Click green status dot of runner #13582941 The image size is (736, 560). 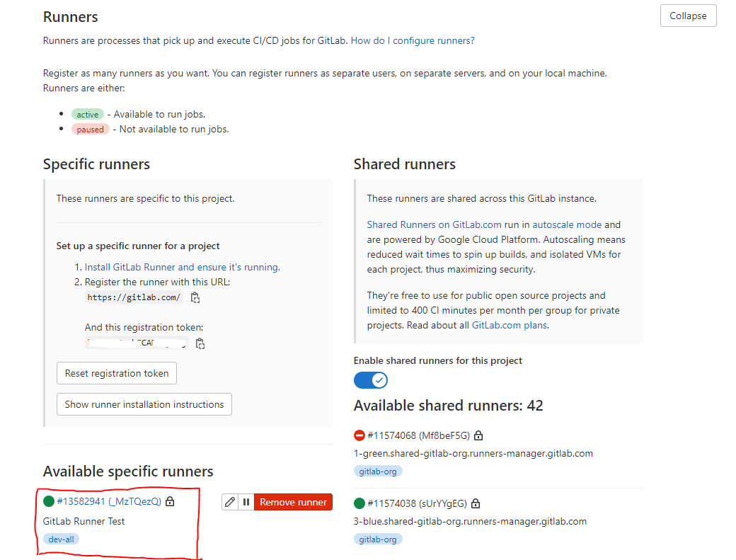click(x=48, y=501)
